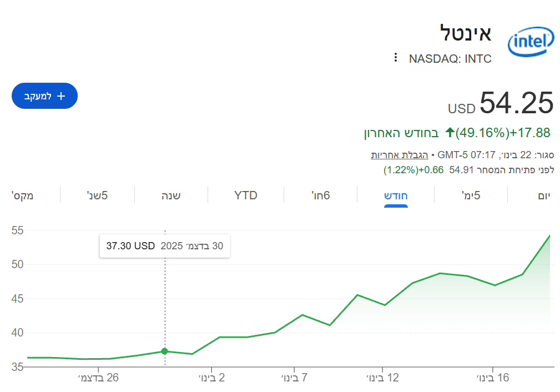Select the 5ימ' (5 days) tab
Viewport: 560px width, 392px height.
click(x=471, y=195)
